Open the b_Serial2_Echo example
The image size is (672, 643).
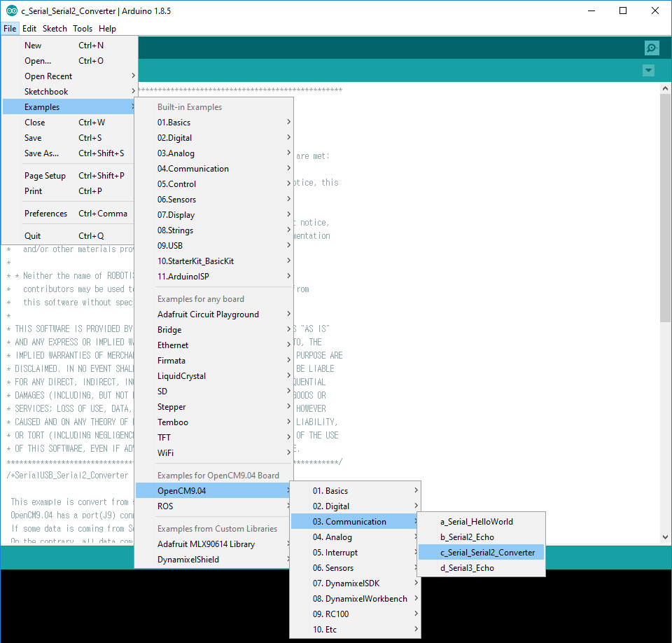pyautogui.click(x=467, y=537)
